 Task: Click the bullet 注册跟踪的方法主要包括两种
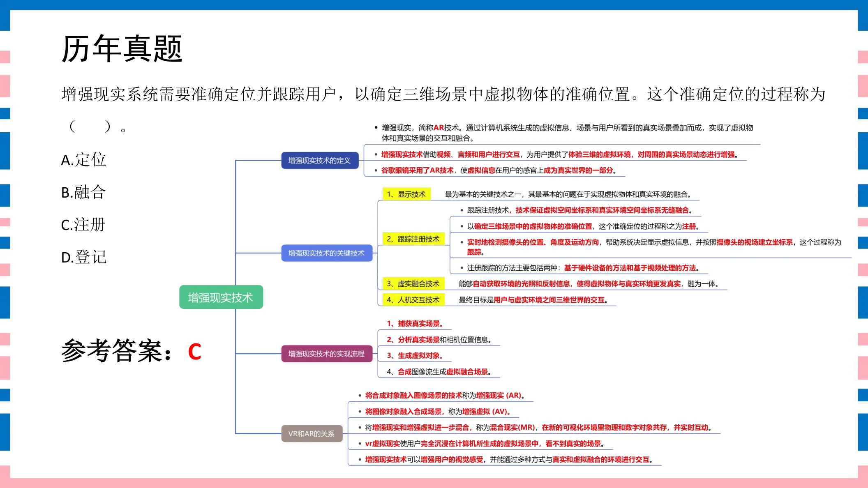click(580, 268)
